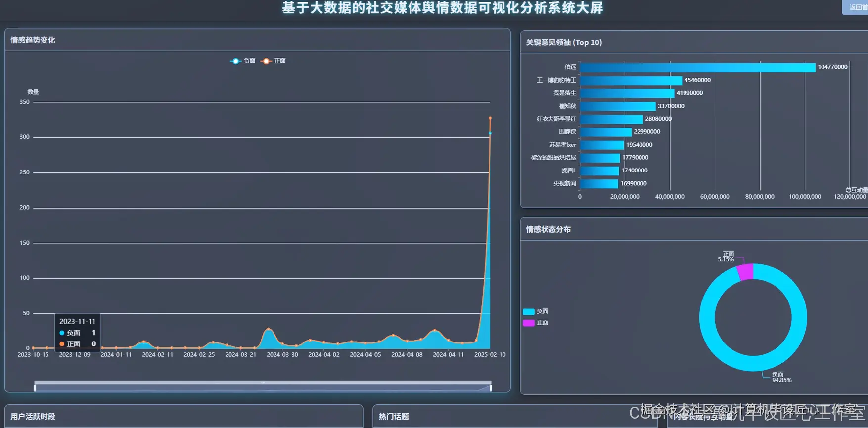The image size is (868, 428).
Task: Click the 45460000 value label
Action: point(697,80)
